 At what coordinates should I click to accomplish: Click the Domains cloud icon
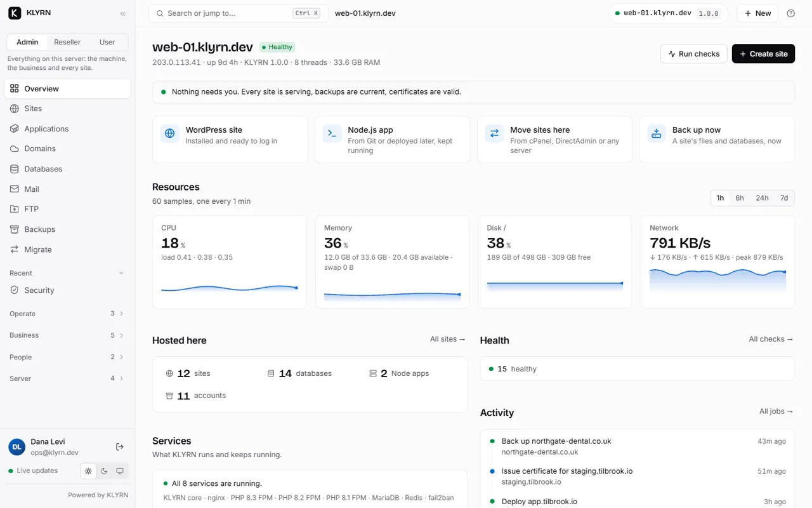tap(15, 149)
